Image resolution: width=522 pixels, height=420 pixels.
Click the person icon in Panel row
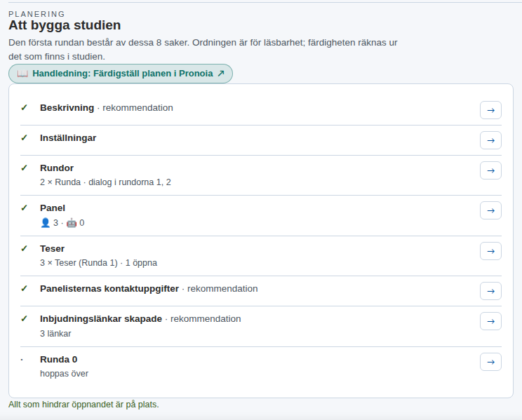[x=46, y=223]
